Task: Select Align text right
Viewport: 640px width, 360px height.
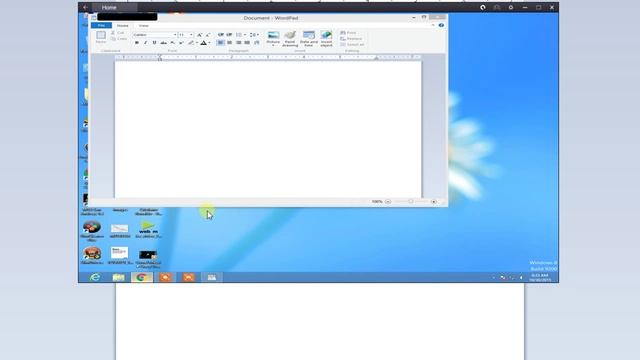Action: tap(238, 43)
